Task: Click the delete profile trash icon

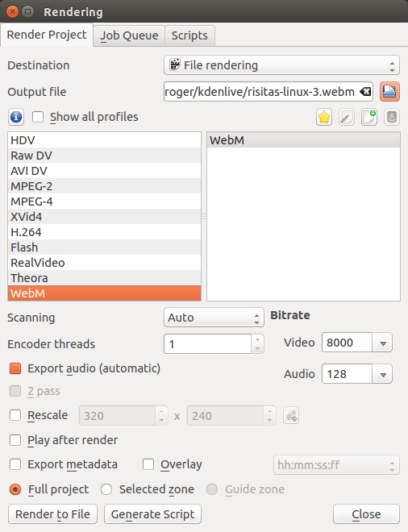Action: point(392,117)
